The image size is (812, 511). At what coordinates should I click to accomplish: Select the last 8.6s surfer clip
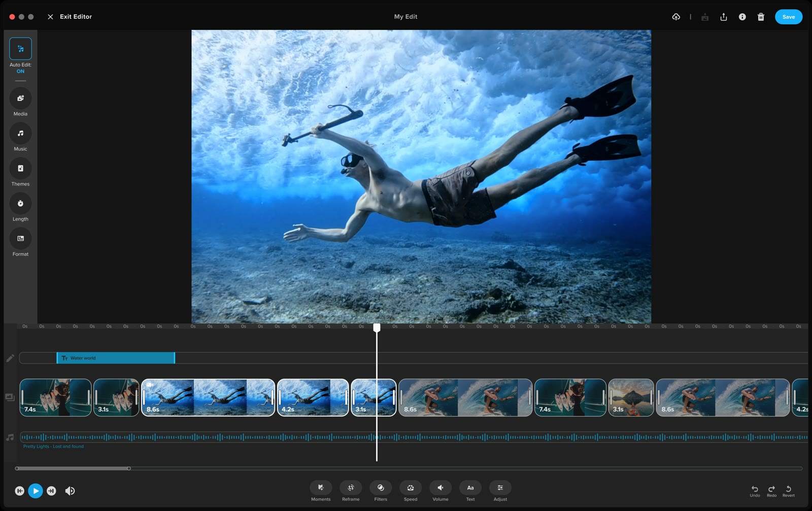point(723,398)
